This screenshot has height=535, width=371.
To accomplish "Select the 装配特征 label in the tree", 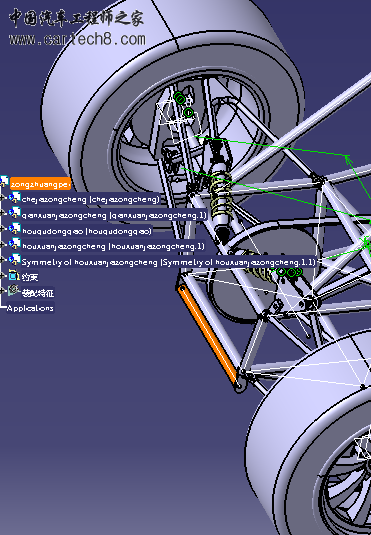I will click(x=38, y=293).
